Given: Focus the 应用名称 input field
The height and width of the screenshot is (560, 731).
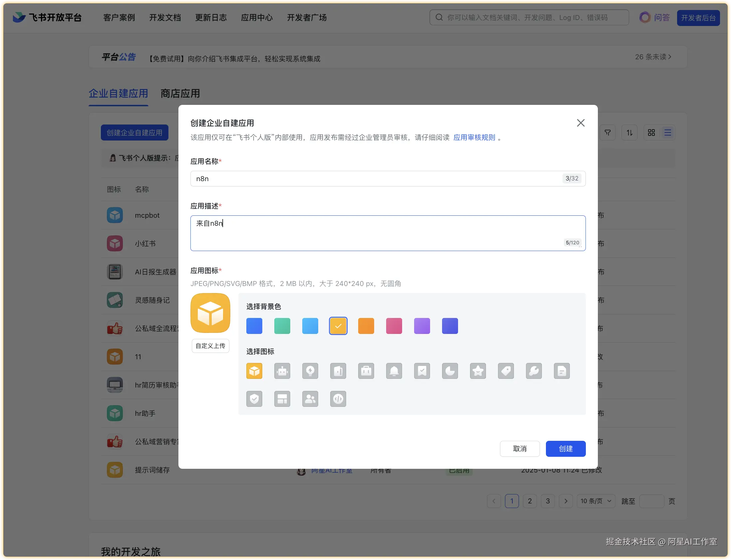Looking at the screenshot, I should click(x=388, y=179).
